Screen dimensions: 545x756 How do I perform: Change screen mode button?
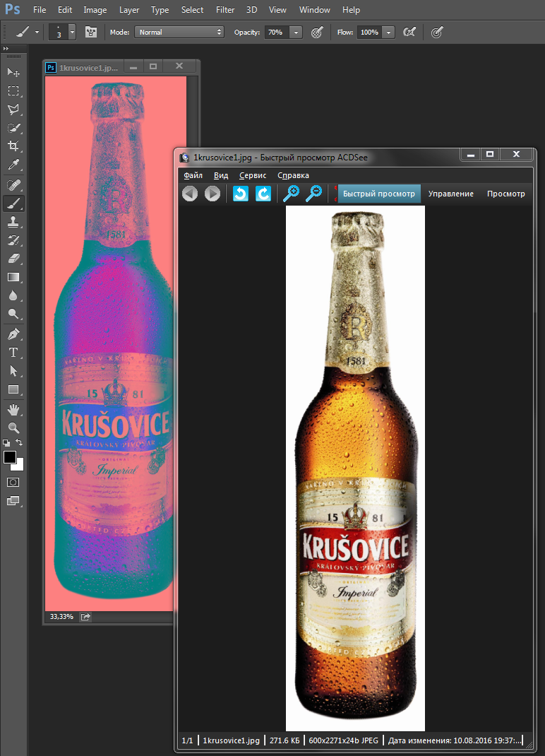click(x=13, y=502)
